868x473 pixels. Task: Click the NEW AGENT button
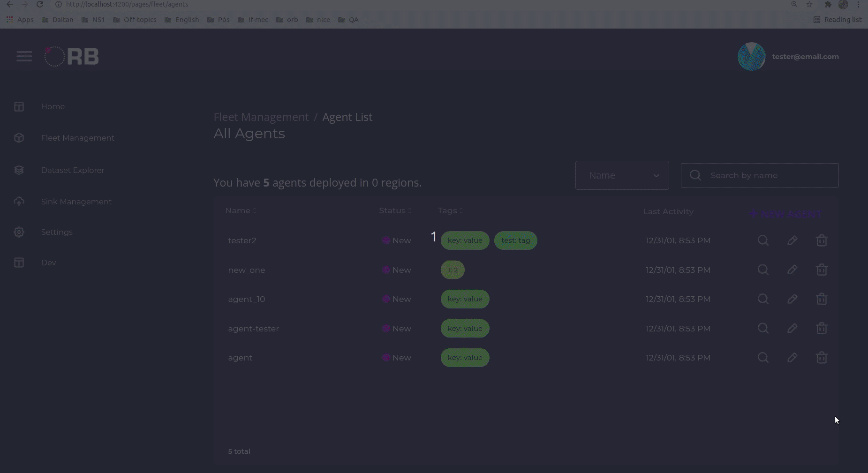pyautogui.click(x=785, y=213)
